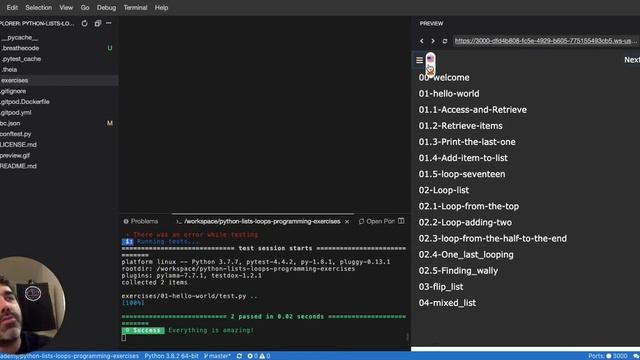640x360 pixels.
Task: Open the 02.4-One_last_looping exercise
Action: tap(466, 255)
